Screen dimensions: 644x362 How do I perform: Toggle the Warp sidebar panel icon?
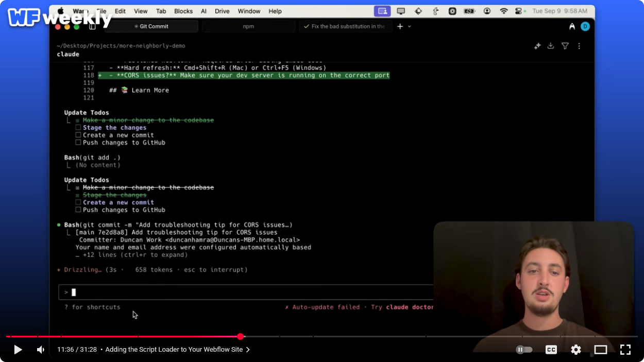pos(92,26)
